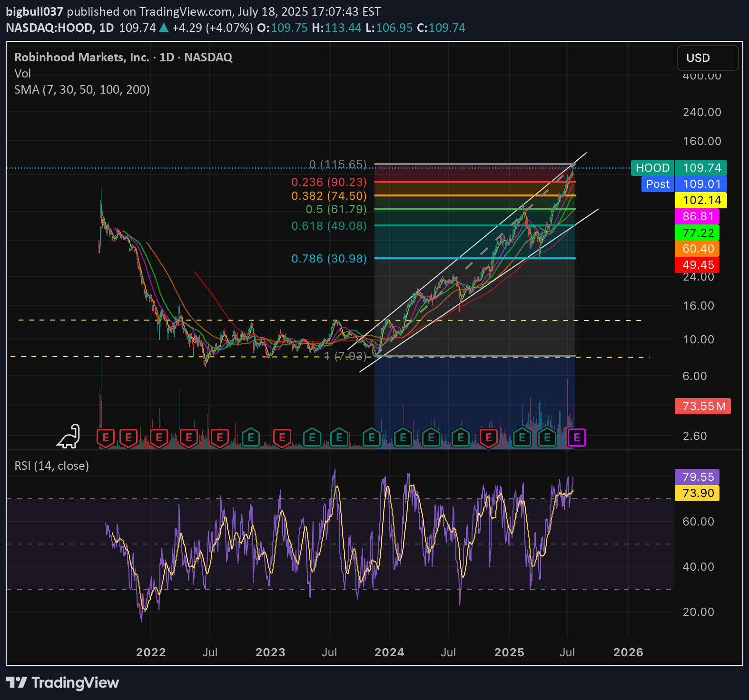Click the dinosaur icon at chart bottom-left
The height and width of the screenshot is (700, 749).
click(x=69, y=437)
